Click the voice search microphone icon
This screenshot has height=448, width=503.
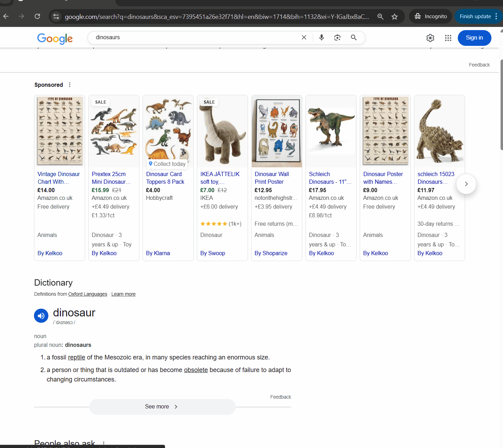(x=321, y=37)
